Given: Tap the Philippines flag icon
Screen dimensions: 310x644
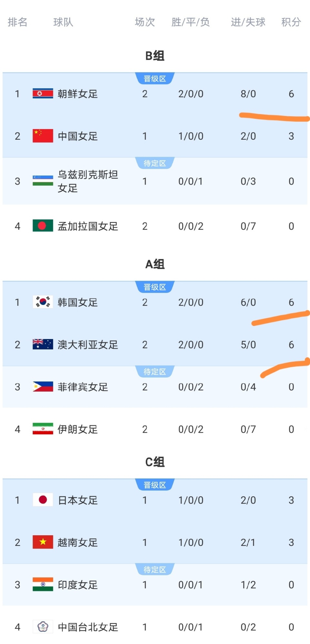Looking at the screenshot, I should 43,387.
